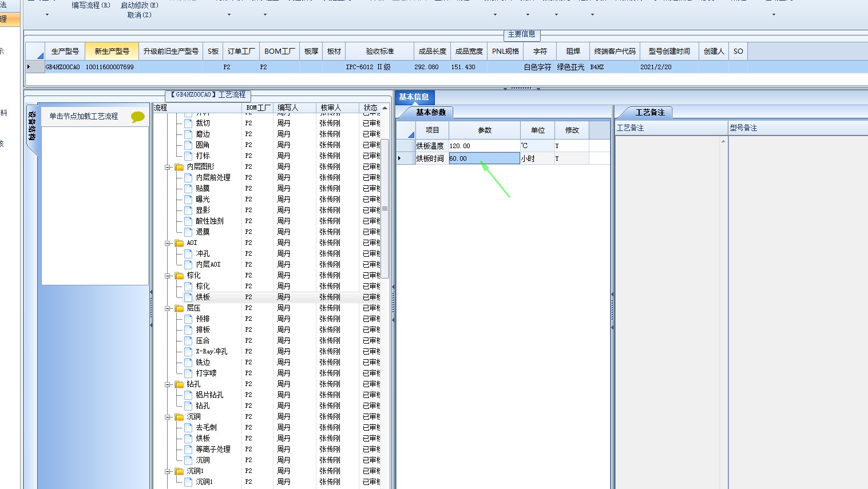Click the 验收标准 column header
This screenshot has height=489, width=868.
tap(380, 51)
